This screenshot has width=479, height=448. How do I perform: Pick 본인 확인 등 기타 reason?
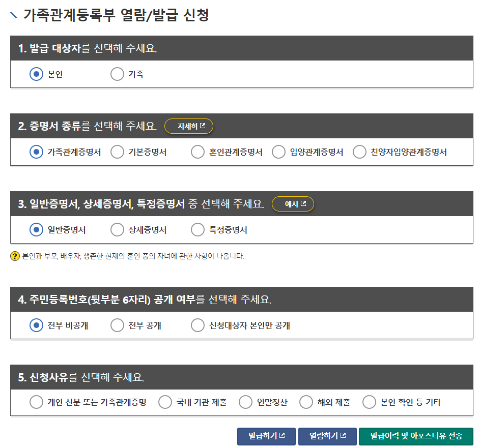370,402
